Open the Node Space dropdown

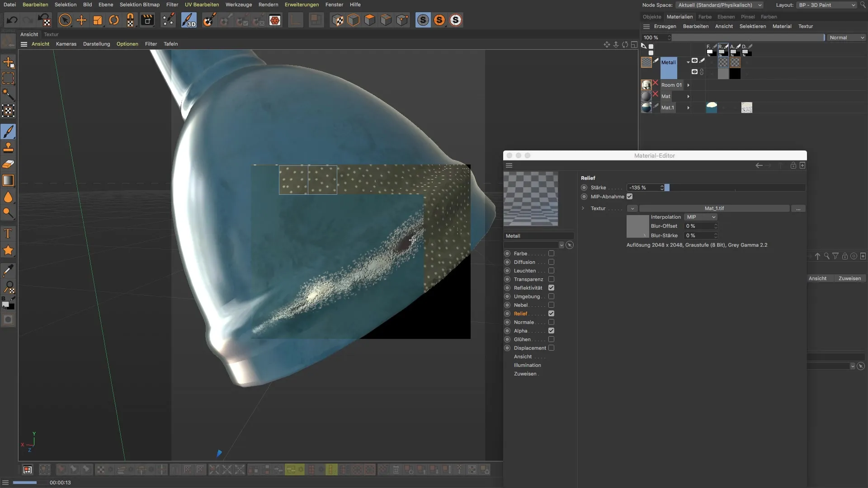click(x=720, y=5)
